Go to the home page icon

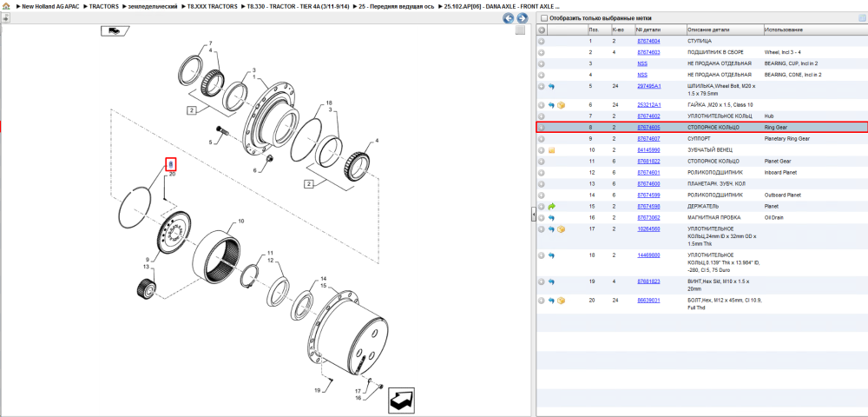click(6, 6)
